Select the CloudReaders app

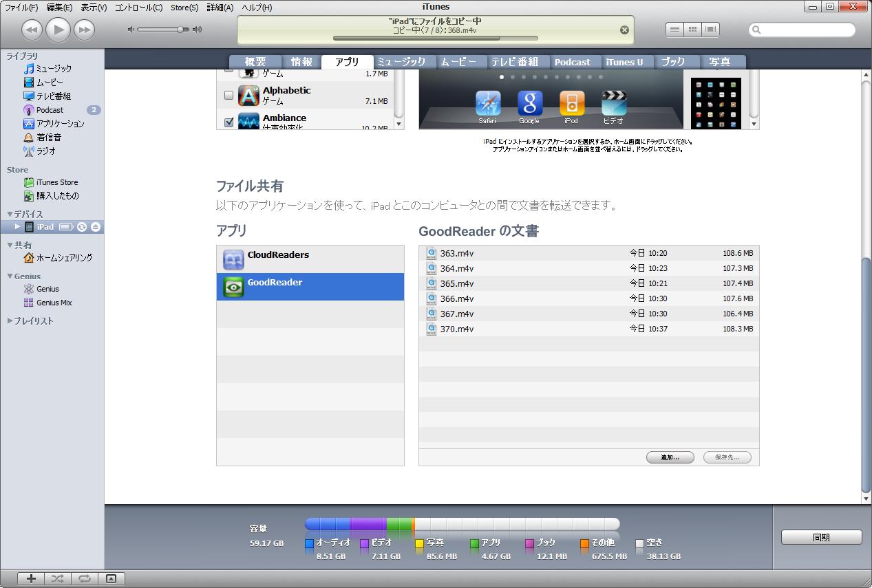coord(310,259)
